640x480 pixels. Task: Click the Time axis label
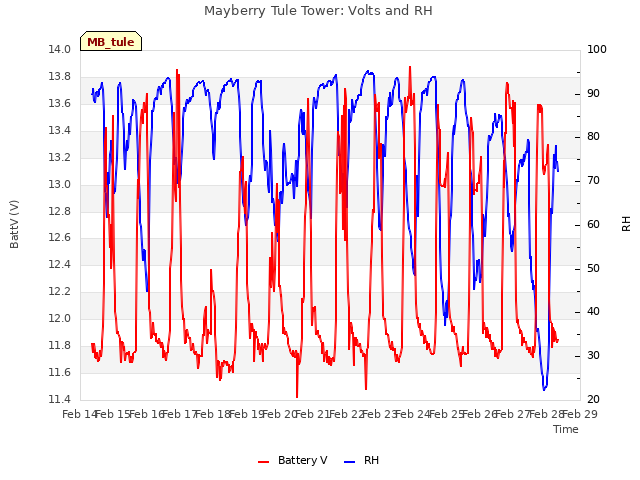tap(565, 429)
